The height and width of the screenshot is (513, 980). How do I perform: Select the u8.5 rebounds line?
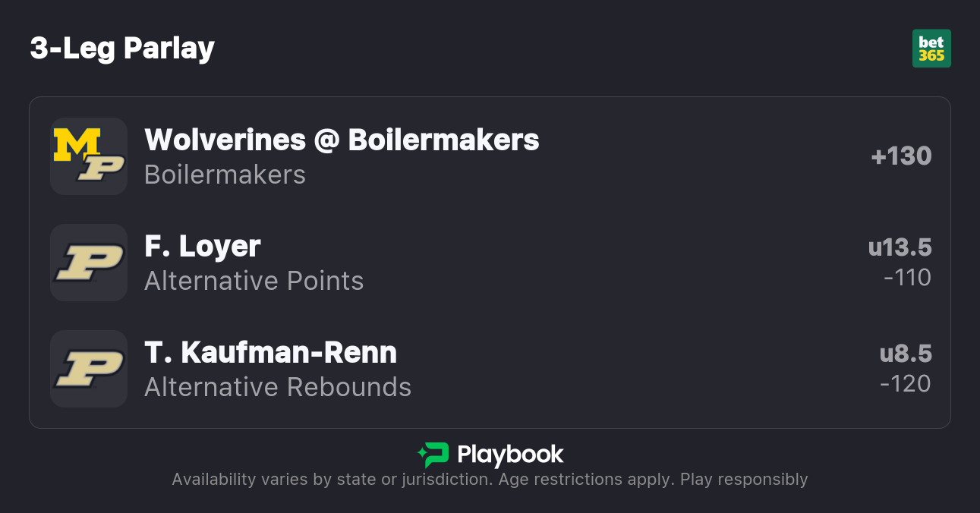905,354
